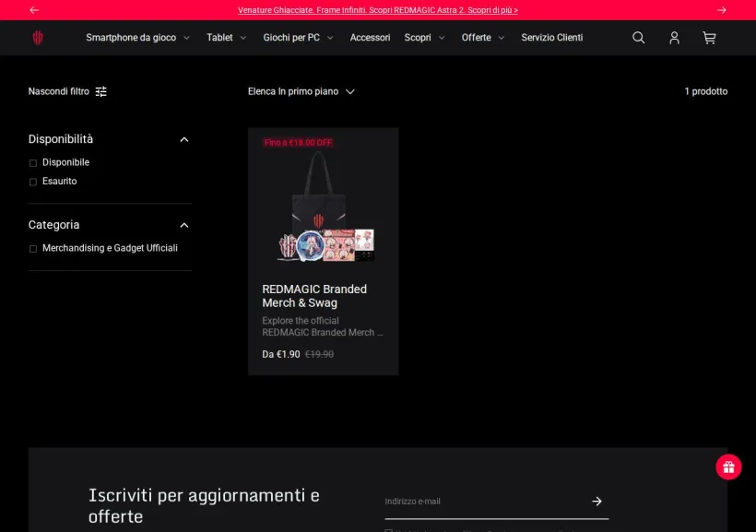
Task: Click the previous announcement left arrow
Action: click(x=34, y=10)
